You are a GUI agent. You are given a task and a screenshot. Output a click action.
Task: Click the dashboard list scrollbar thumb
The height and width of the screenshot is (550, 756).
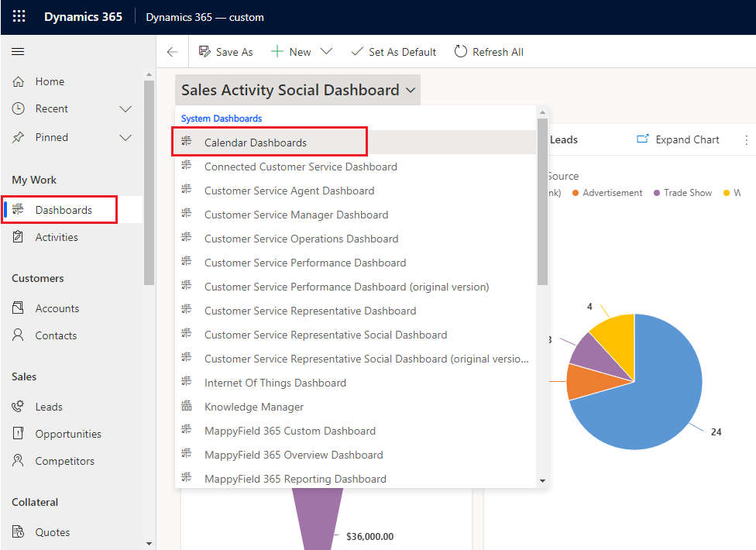tap(542, 201)
